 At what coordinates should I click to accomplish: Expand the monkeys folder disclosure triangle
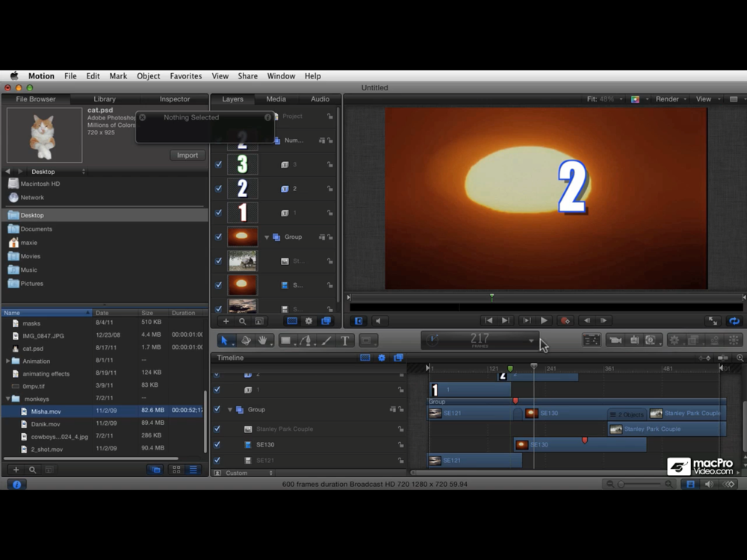8,399
